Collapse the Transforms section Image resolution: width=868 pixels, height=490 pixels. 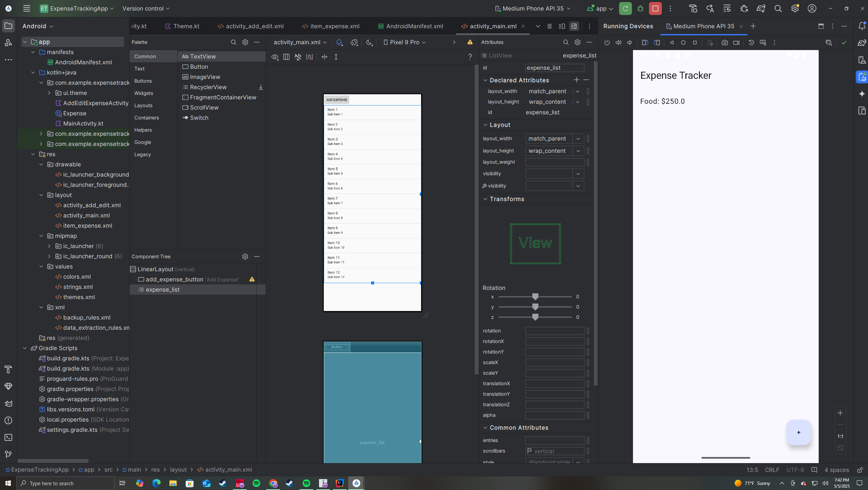(x=485, y=199)
